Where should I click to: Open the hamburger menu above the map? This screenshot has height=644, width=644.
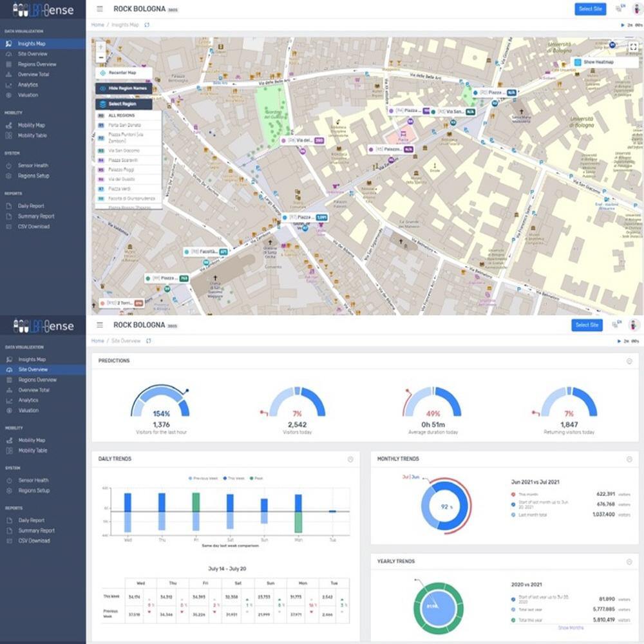99,9
